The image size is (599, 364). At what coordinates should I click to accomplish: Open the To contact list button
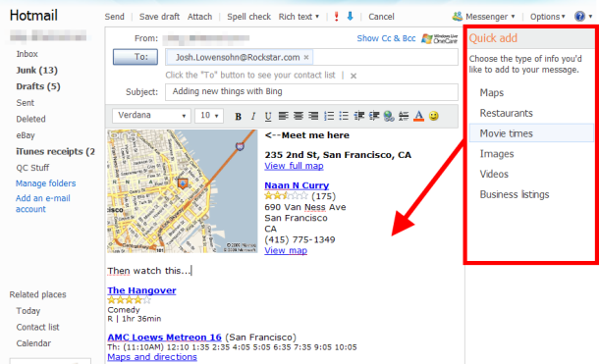(x=136, y=57)
